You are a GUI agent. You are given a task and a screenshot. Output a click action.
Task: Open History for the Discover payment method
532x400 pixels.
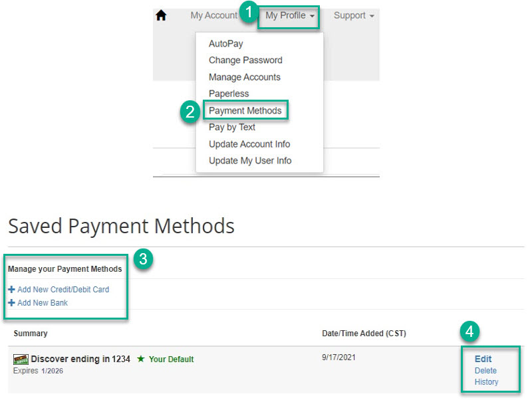486,381
